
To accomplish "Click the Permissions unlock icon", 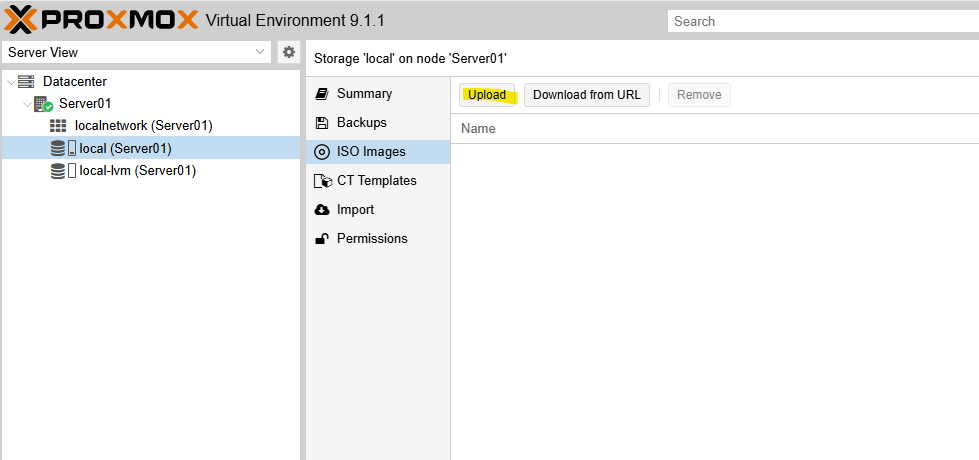I will [x=322, y=239].
